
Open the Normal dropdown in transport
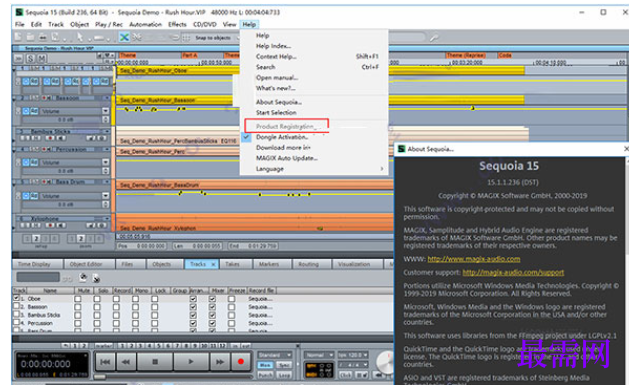[x=319, y=355]
